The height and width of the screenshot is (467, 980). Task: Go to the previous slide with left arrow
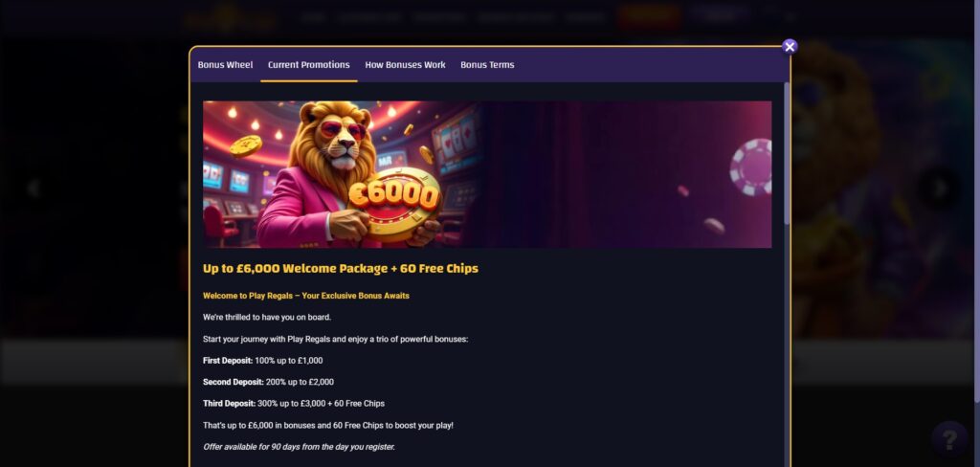(x=33, y=189)
